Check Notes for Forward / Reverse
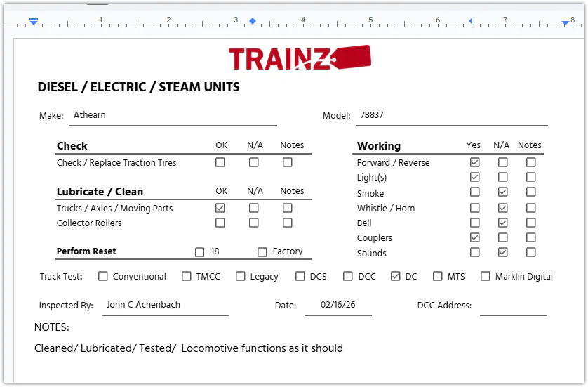 531,162
